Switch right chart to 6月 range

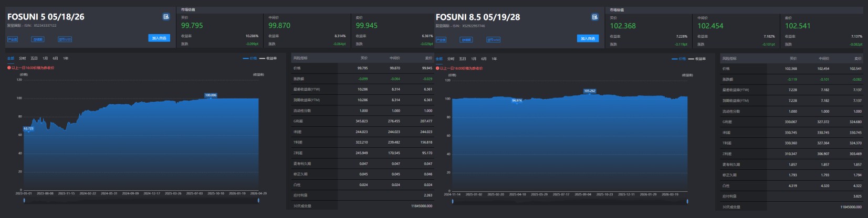pyautogui.click(x=484, y=59)
